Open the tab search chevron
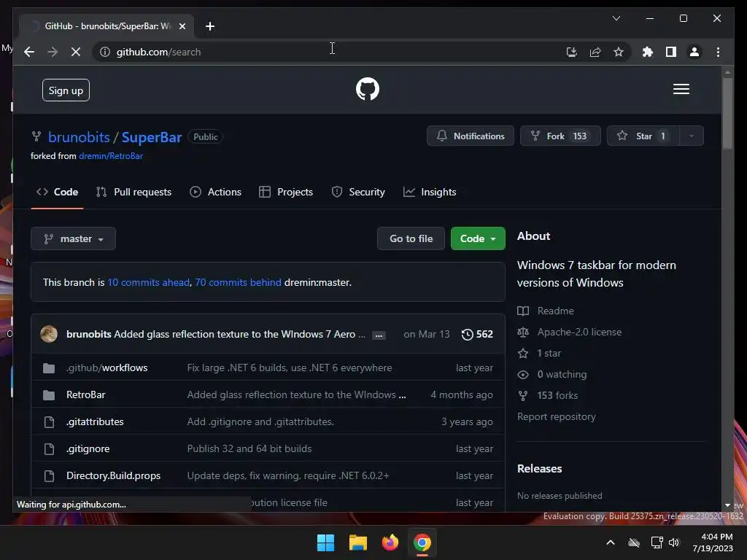The height and width of the screenshot is (560, 747). (x=616, y=18)
